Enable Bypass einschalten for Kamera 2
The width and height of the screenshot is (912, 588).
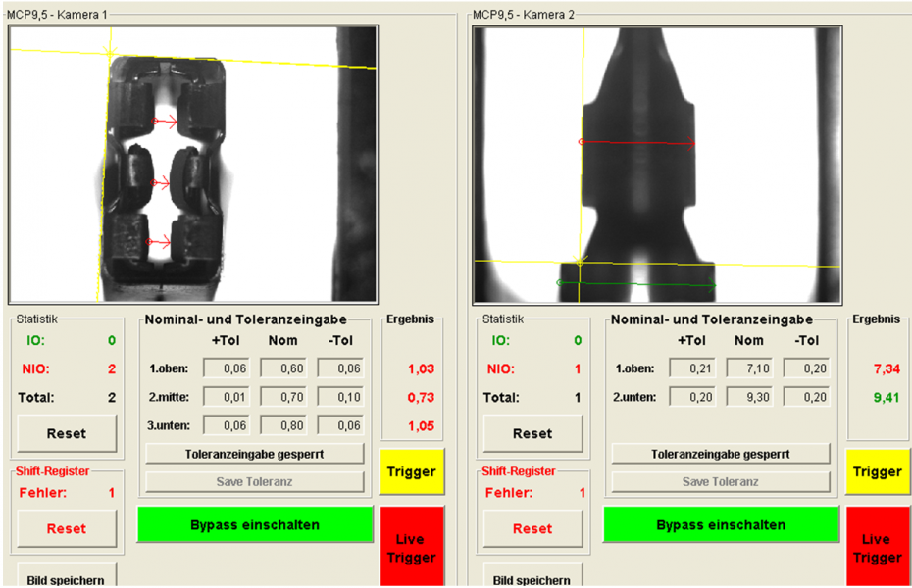click(x=721, y=524)
